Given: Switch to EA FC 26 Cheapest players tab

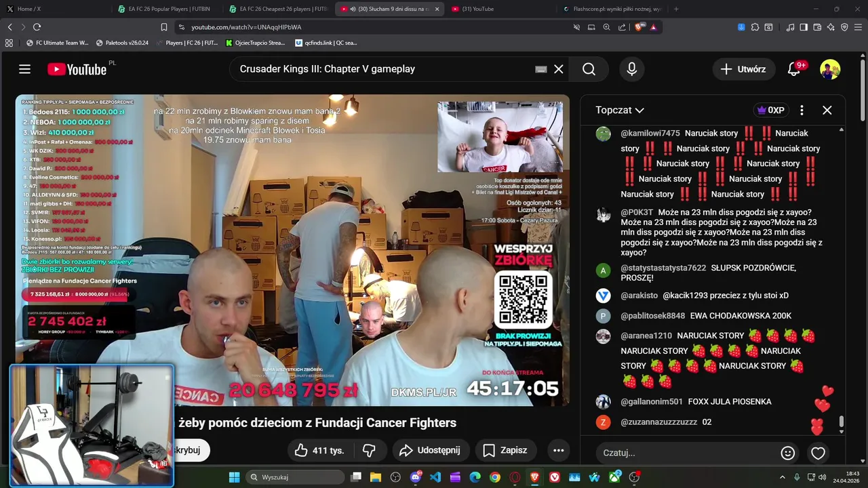Looking at the screenshot, I should tap(277, 9).
